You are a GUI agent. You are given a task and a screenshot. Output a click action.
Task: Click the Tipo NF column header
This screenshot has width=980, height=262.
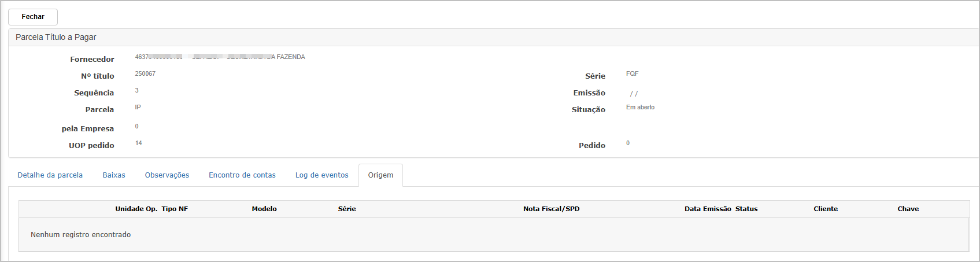[175, 209]
